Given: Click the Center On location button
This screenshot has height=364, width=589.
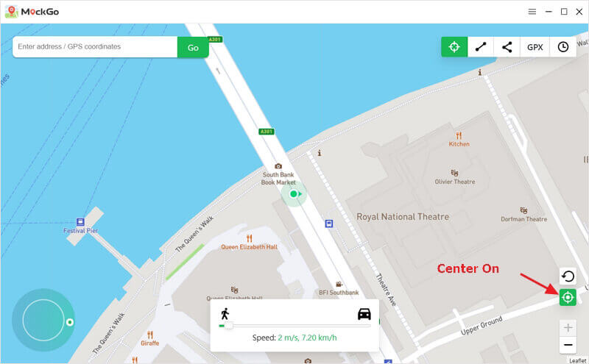Looking at the screenshot, I should coord(568,297).
